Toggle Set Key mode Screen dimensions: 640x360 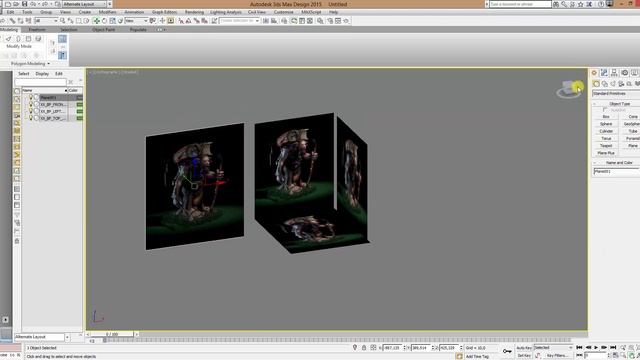[524, 356]
